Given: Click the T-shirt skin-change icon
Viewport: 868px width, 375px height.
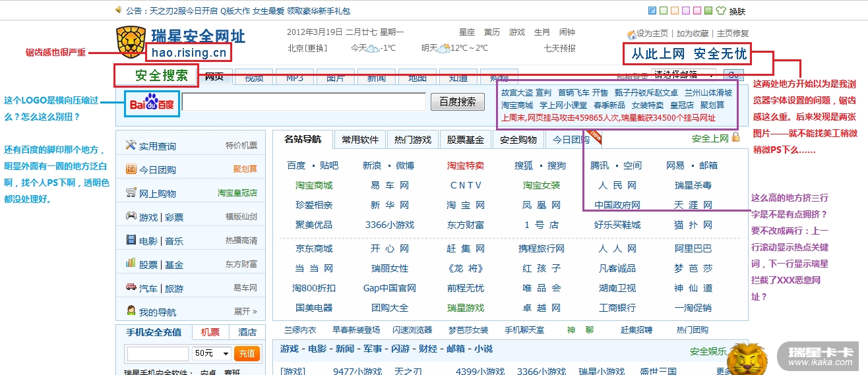Looking at the screenshot, I should (x=720, y=11).
